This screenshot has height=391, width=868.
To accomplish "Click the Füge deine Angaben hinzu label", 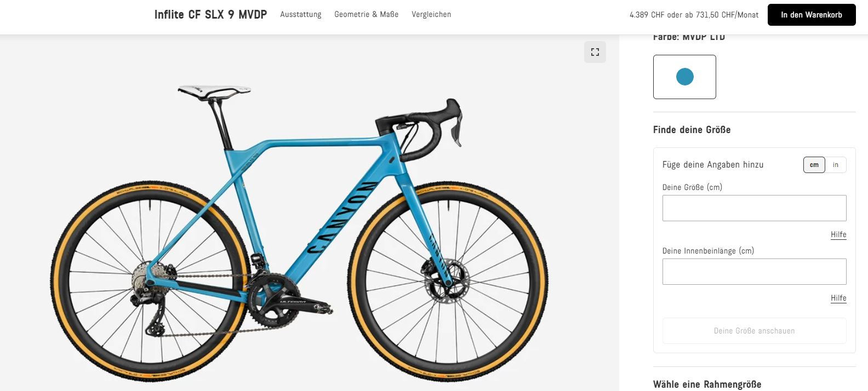I will click(x=712, y=164).
